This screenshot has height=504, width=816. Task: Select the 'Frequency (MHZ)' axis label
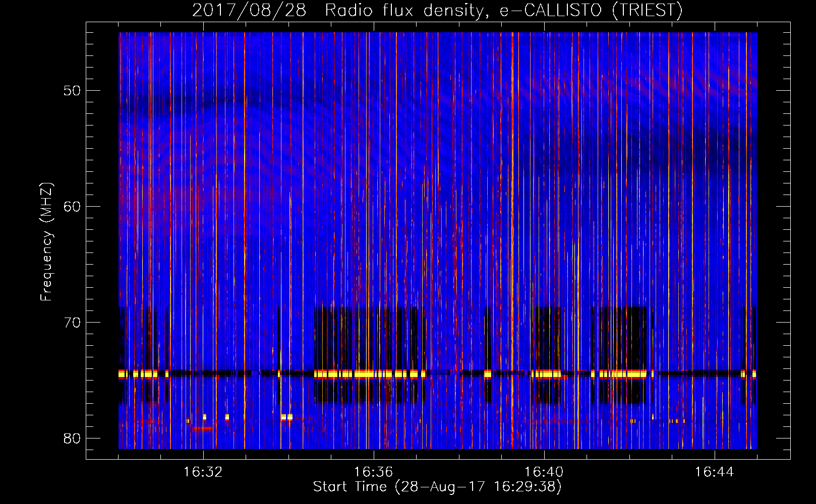pyautogui.click(x=46, y=242)
